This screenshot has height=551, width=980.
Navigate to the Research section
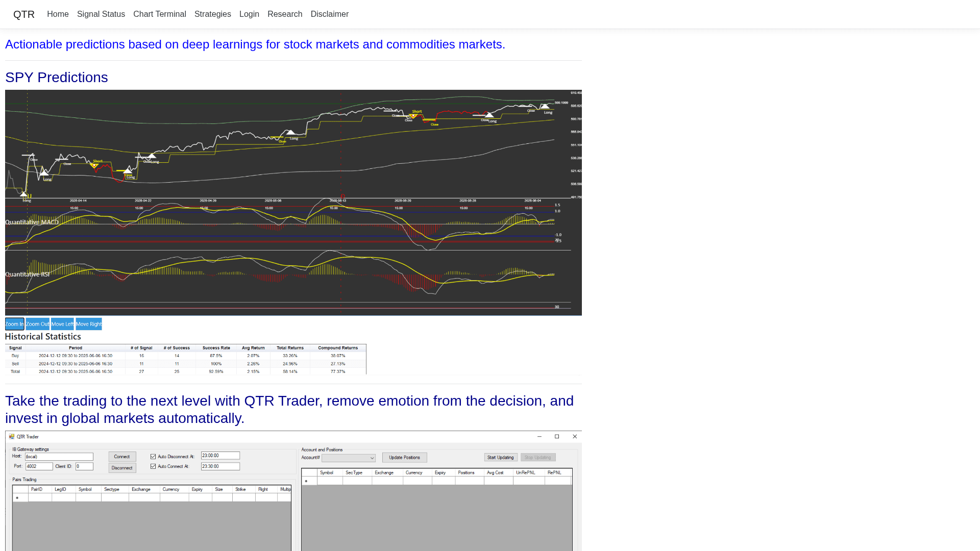(285, 14)
